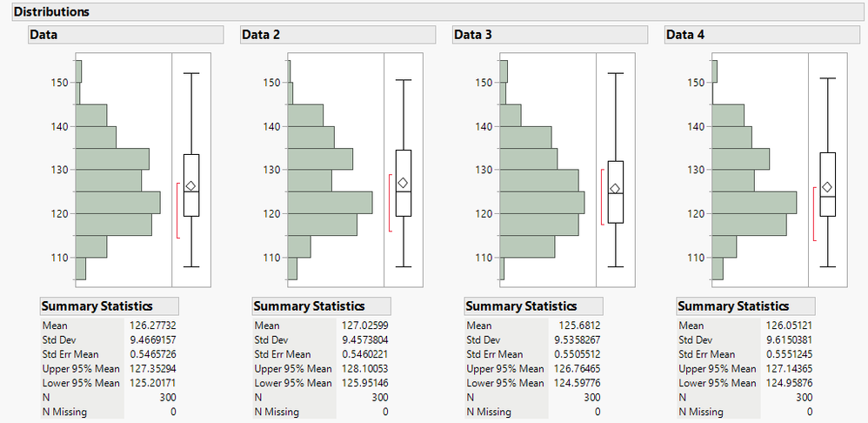Select the 140–145 histogram bar in Data 3

[x=526, y=137]
